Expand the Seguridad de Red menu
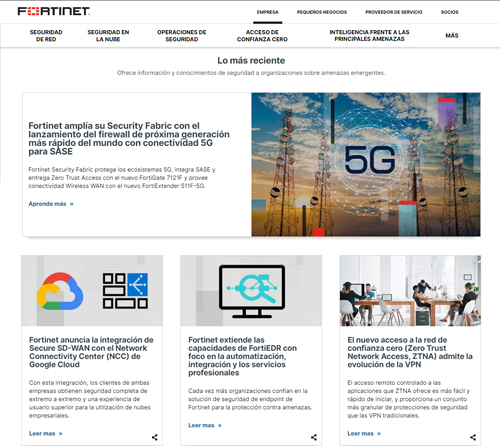This screenshot has height=446, width=500. 46,36
